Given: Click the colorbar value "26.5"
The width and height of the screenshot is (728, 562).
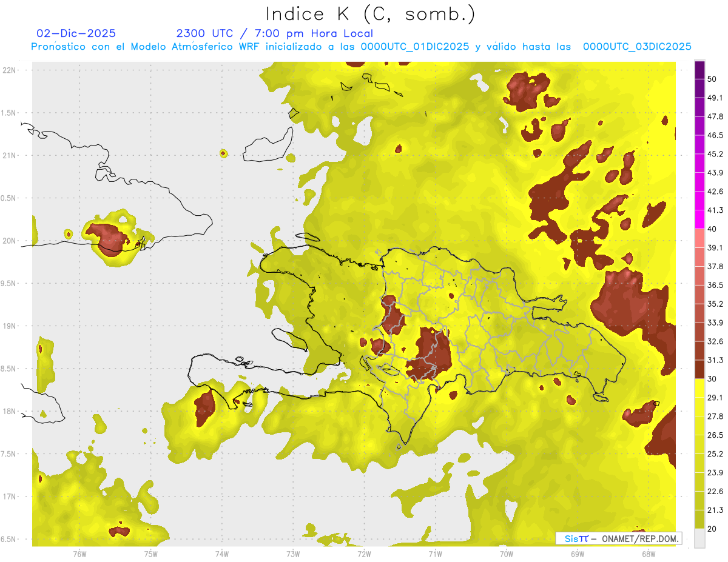Looking at the screenshot, I should (715, 435).
